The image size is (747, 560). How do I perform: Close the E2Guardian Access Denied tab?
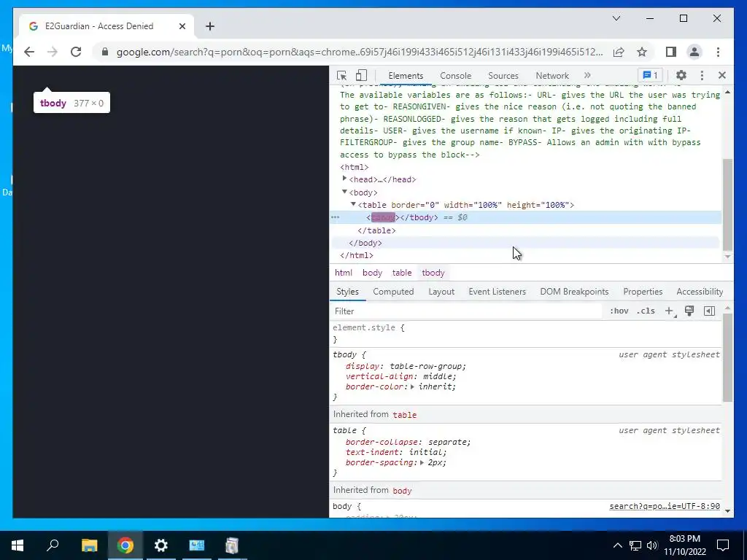pyautogui.click(x=182, y=26)
